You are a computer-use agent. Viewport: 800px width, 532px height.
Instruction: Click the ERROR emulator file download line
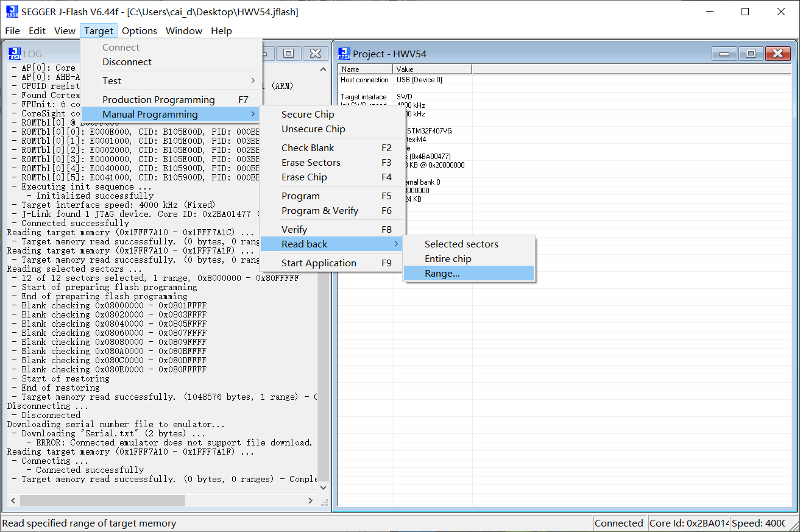[169, 442]
